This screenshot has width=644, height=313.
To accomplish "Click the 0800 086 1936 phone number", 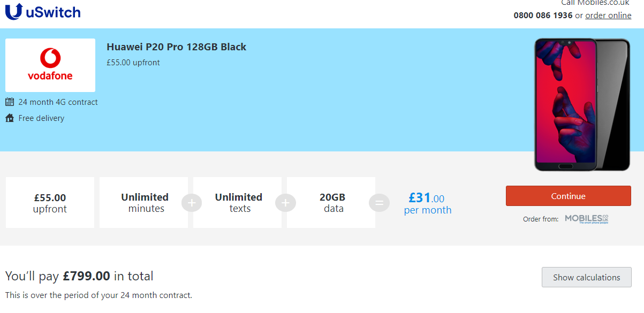I will coord(543,16).
